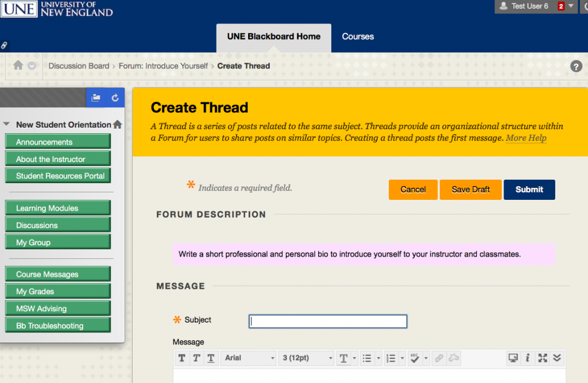Click the red notifications badge showing 2

pos(561,6)
